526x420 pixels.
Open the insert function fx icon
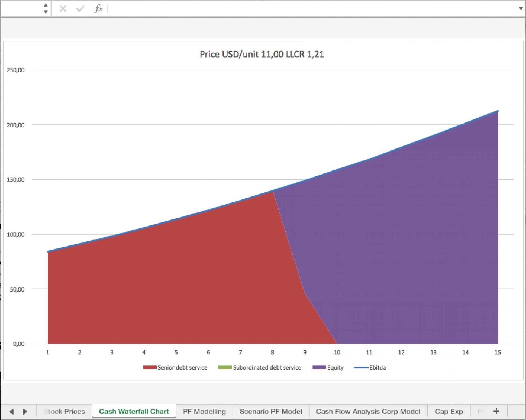(x=98, y=9)
